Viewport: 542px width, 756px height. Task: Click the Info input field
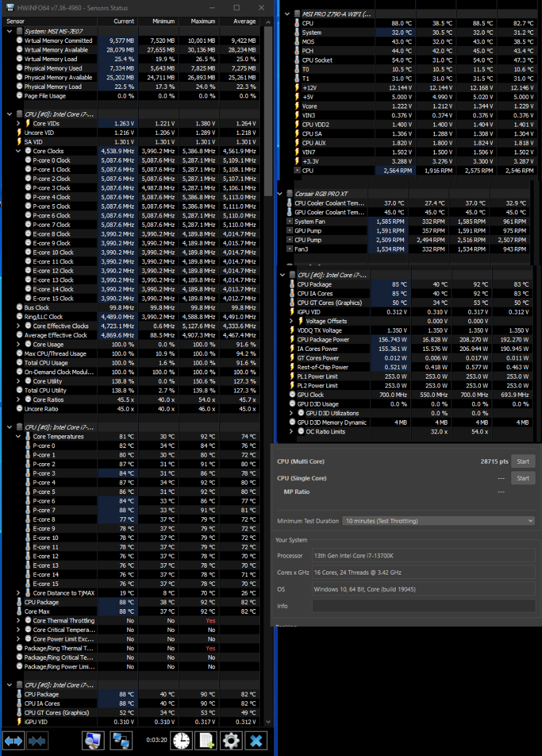(x=424, y=606)
